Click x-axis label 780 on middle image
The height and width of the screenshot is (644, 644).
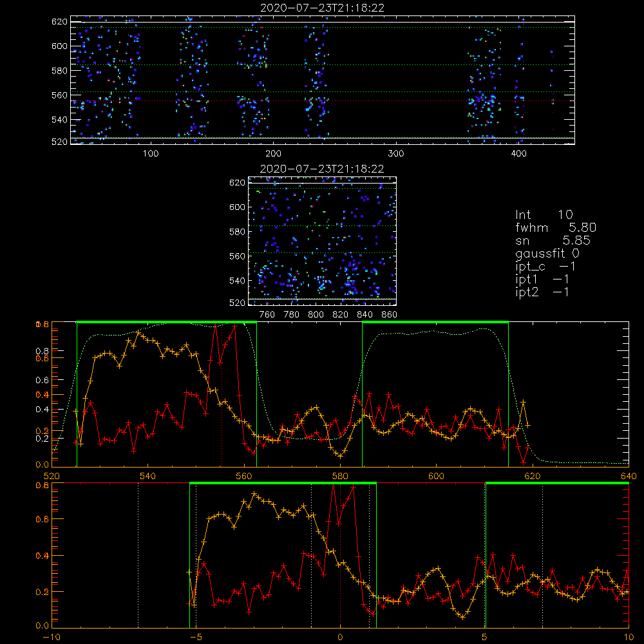click(292, 315)
